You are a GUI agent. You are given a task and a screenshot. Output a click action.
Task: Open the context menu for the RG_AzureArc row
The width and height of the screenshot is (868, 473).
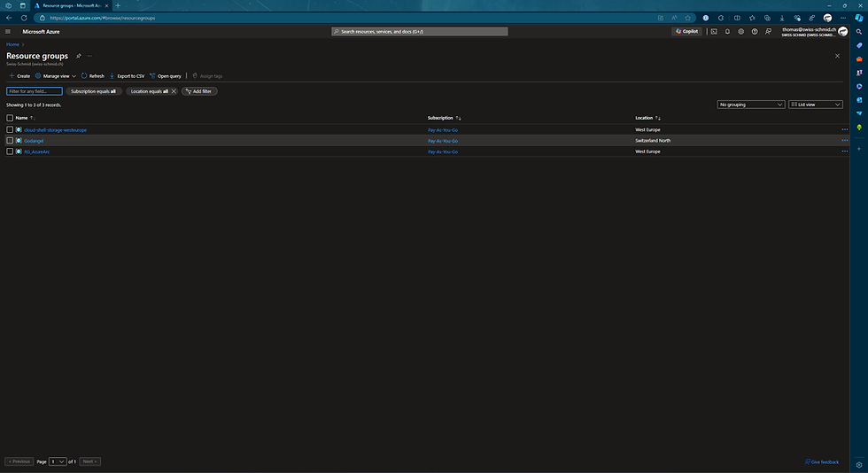pyautogui.click(x=844, y=151)
